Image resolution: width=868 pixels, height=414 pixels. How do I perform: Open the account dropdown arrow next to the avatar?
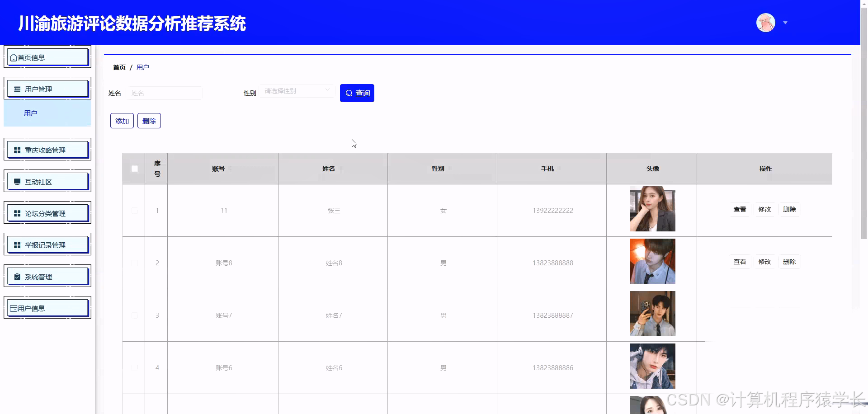pyautogui.click(x=785, y=23)
